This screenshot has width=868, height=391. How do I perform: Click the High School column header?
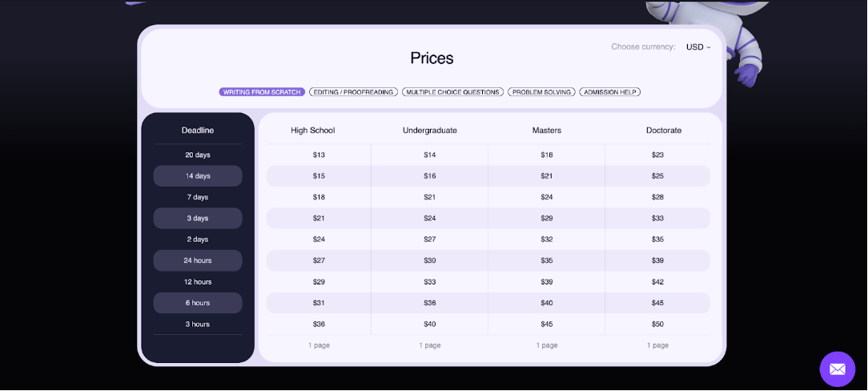[313, 131]
